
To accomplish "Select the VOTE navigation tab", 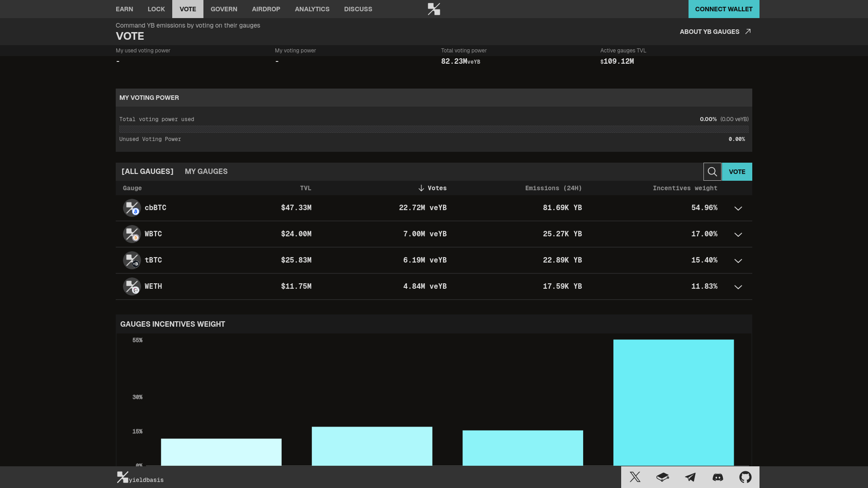I will (x=188, y=9).
